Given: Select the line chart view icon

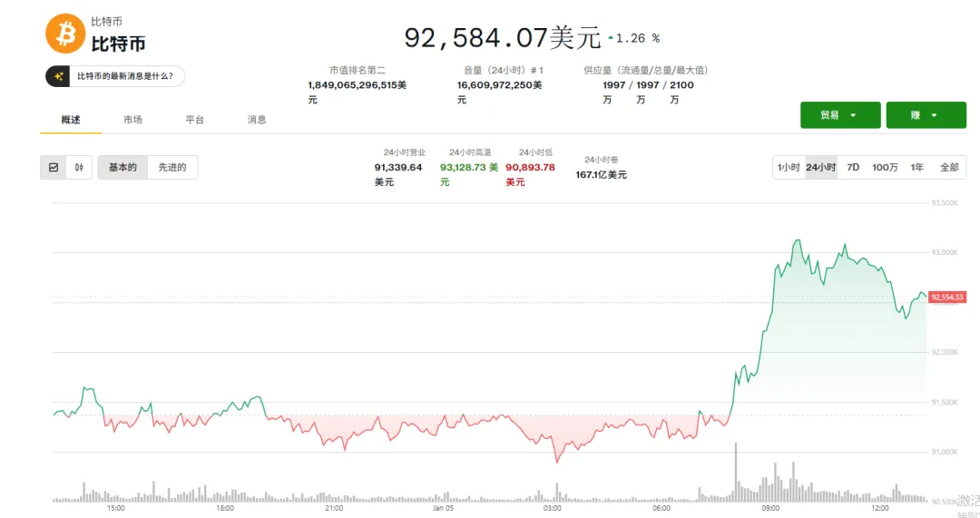Looking at the screenshot, I should 54,168.
